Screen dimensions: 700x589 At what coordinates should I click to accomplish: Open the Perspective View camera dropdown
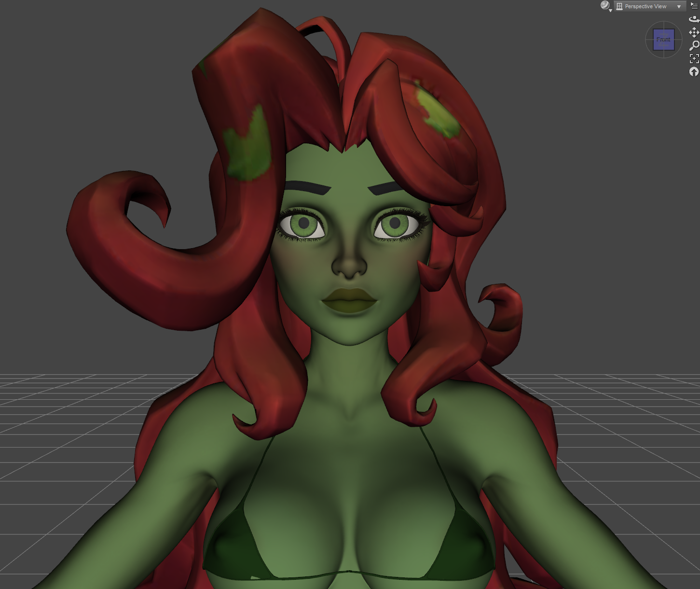(x=649, y=6)
